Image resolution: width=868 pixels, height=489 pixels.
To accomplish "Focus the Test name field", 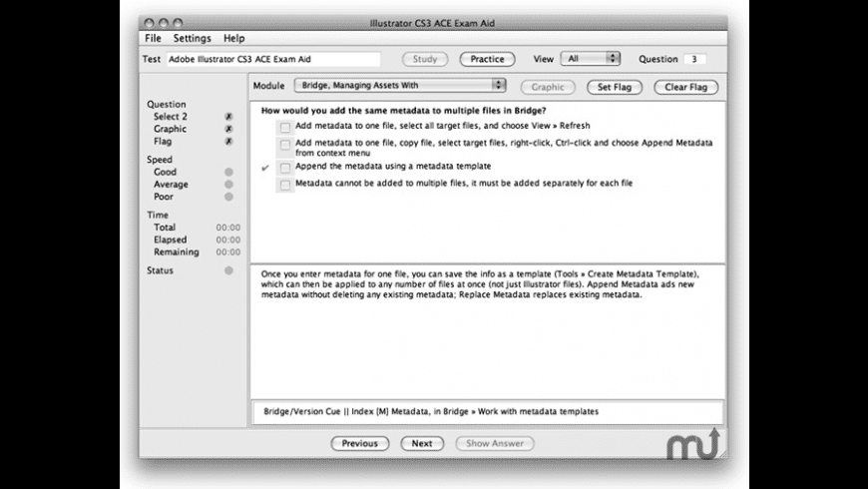I will (273, 59).
